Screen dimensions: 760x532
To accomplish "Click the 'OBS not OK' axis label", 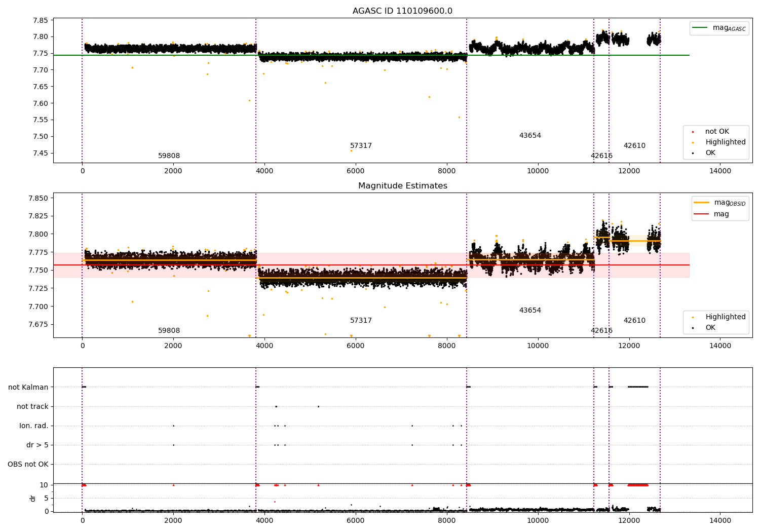I will pyautogui.click(x=28, y=464).
